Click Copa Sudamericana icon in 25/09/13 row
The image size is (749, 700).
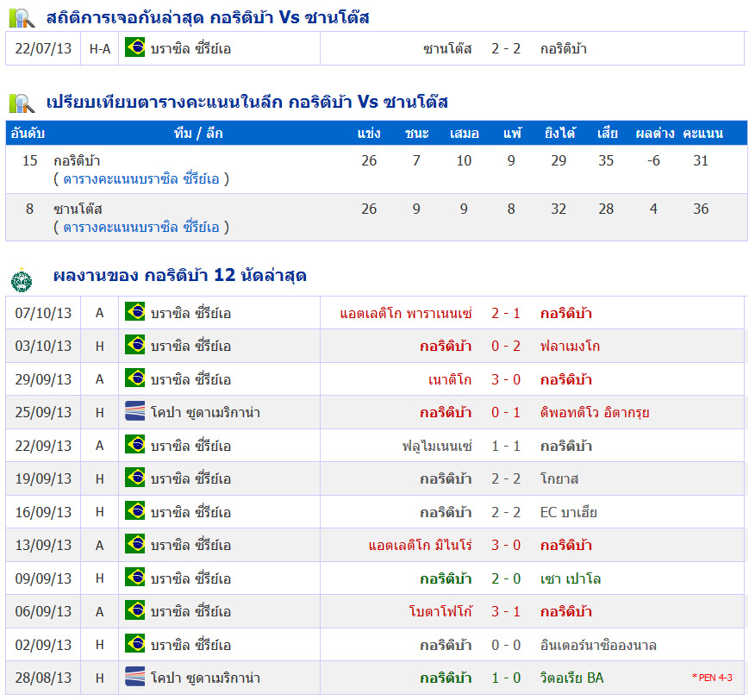point(134,411)
